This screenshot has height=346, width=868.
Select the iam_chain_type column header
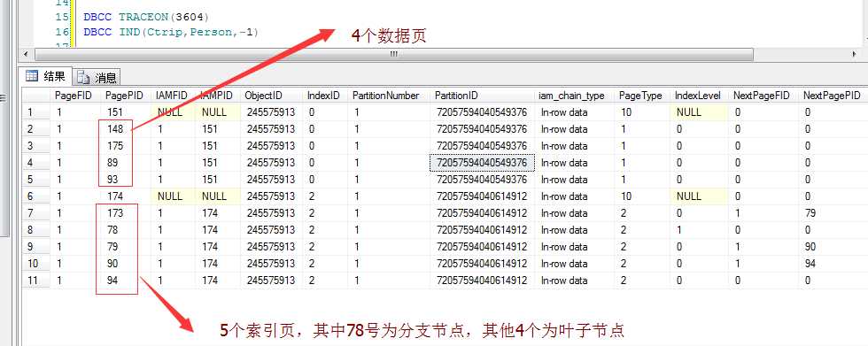(x=574, y=96)
